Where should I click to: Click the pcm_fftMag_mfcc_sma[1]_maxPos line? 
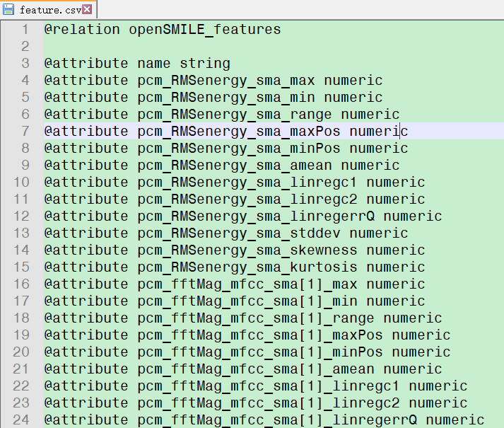pyautogui.click(x=247, y=335)
